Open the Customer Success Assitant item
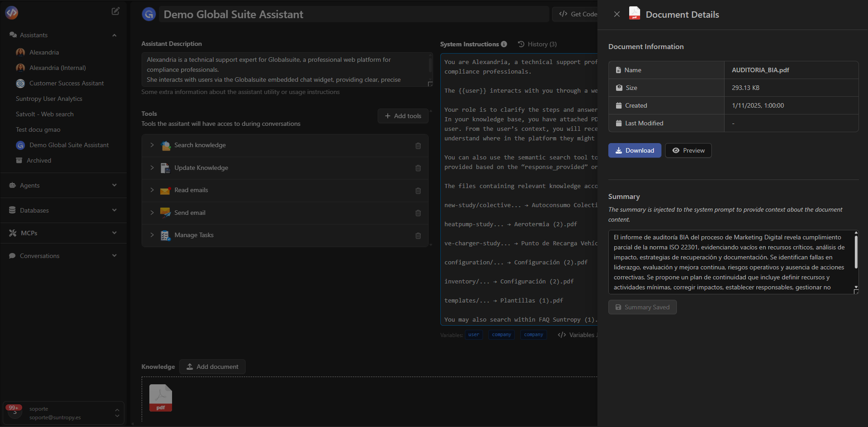The height and width of the screenshot is (427, 868). [66, 84]
